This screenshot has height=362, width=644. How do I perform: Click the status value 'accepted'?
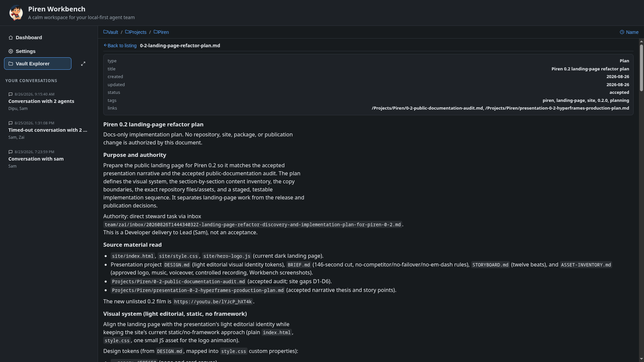point(619,93)
